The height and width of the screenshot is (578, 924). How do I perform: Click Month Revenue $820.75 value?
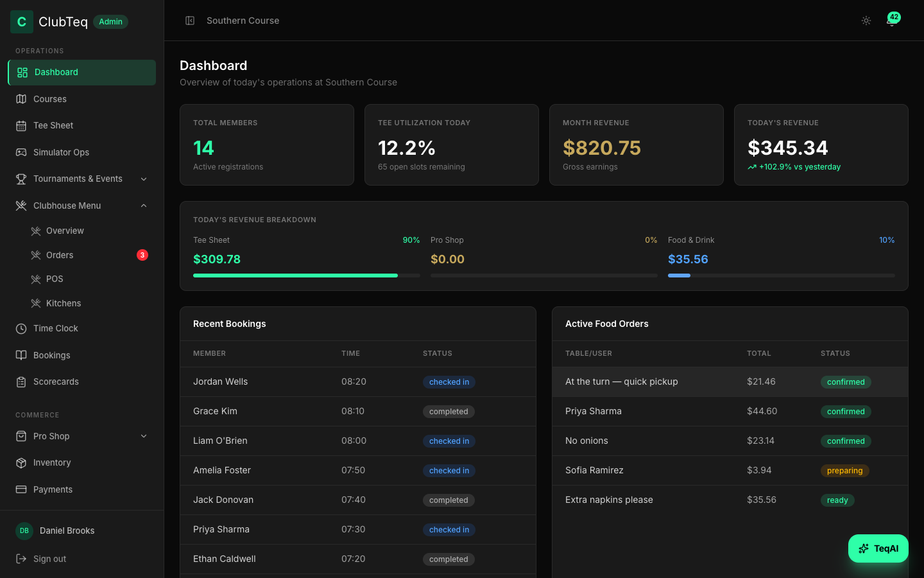602,148
